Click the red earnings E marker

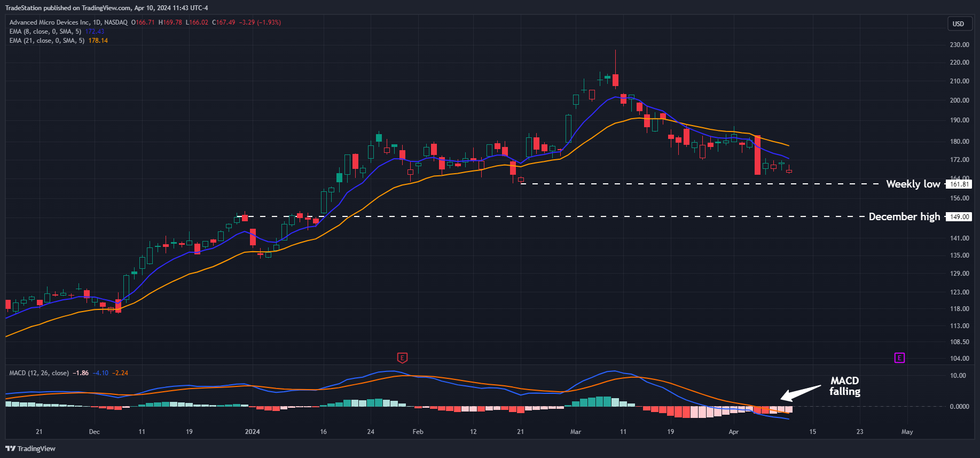tap(402, 358)
